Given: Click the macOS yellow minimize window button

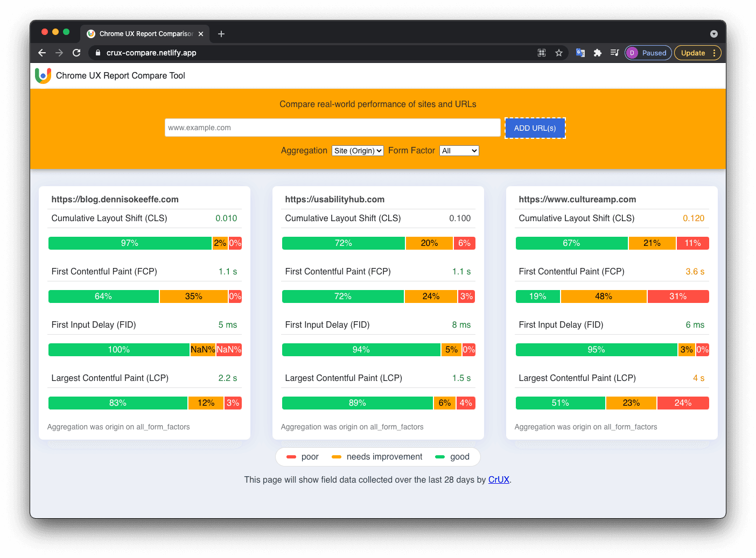Looking at the screenshot, I should (55, 32).
